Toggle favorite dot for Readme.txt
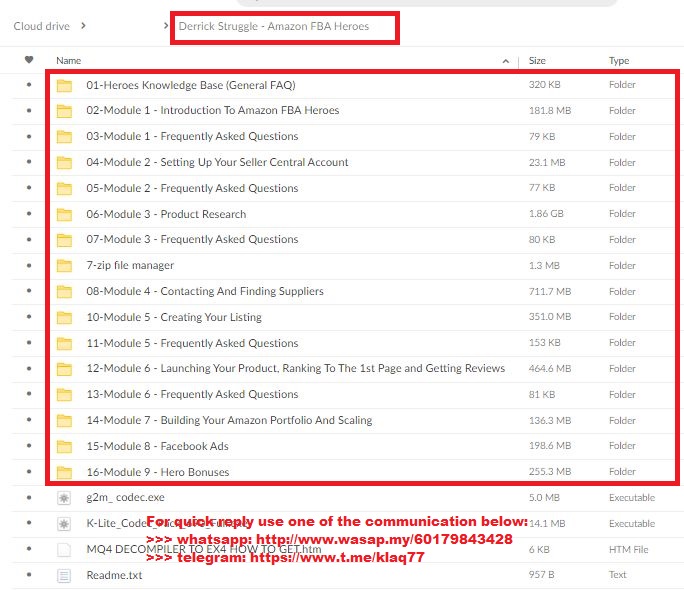Image resolution: width=684 pixels, height=590 pixels. point(29,575)
